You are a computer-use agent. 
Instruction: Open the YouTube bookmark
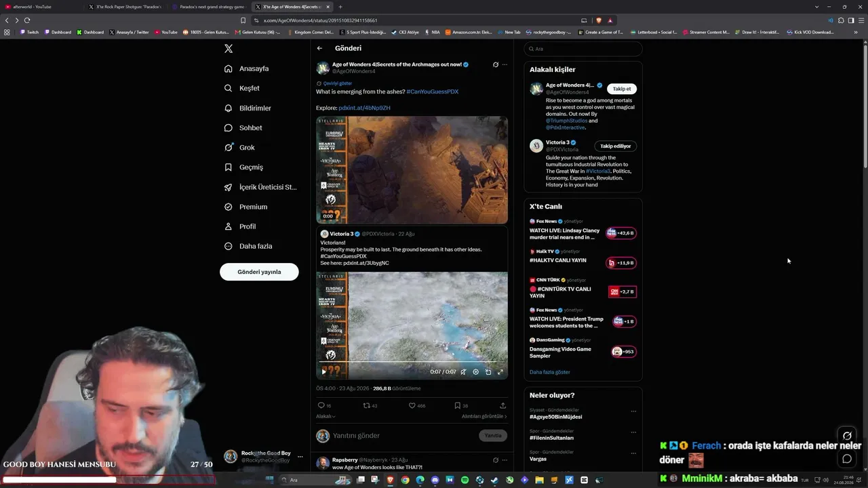point(166,32)
